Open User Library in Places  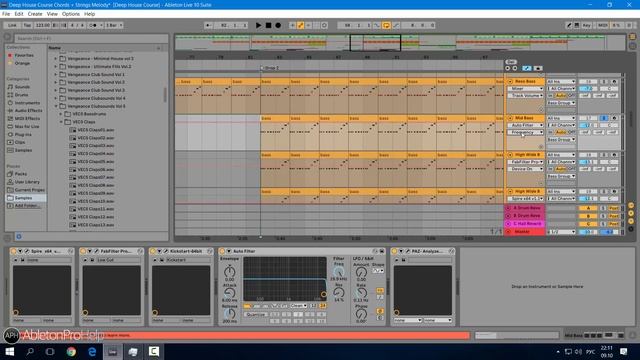point(27,182)
